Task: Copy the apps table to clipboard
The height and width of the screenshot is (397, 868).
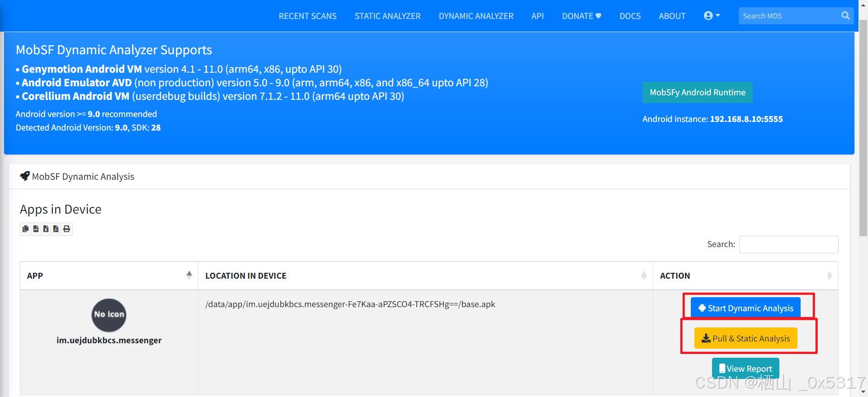Action: [26, 229]
